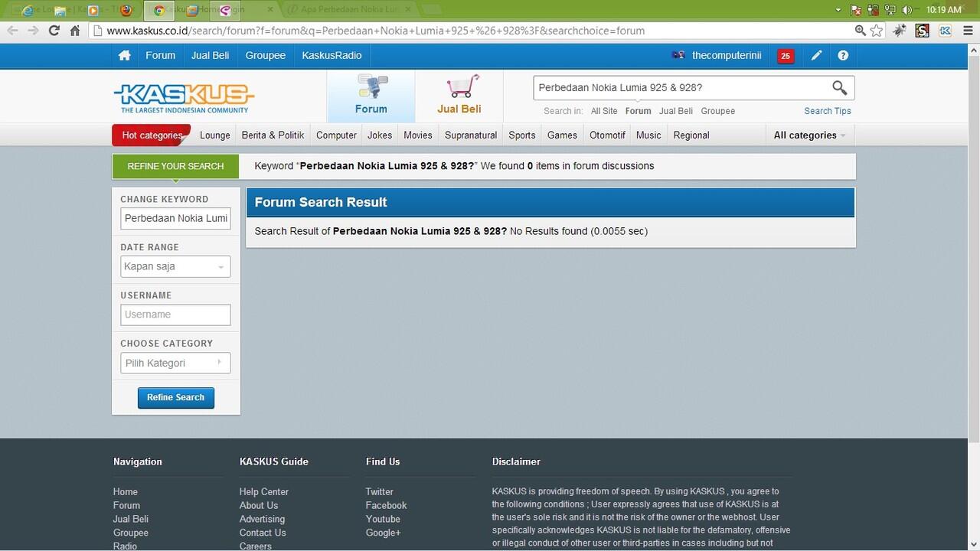980x551 pixels.
Task: Set search scope to All Site
Action: click(604, 111)
